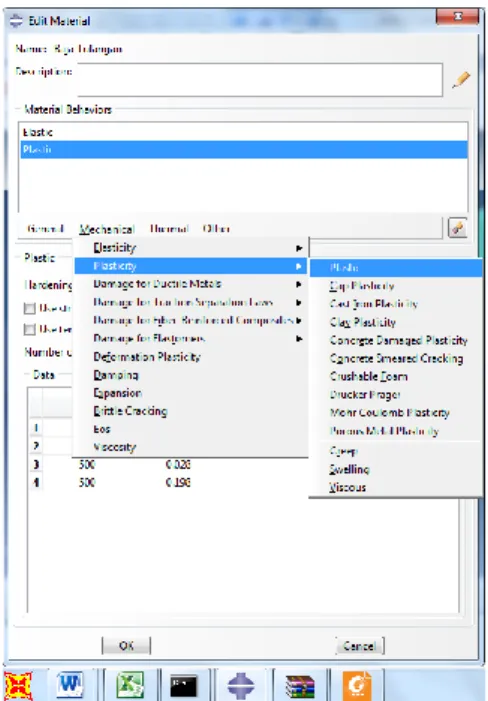The image size is (488, 701).
Task: Expand Damage for Fiber-Reinforced Composites submenu
Action: point(299,321)
